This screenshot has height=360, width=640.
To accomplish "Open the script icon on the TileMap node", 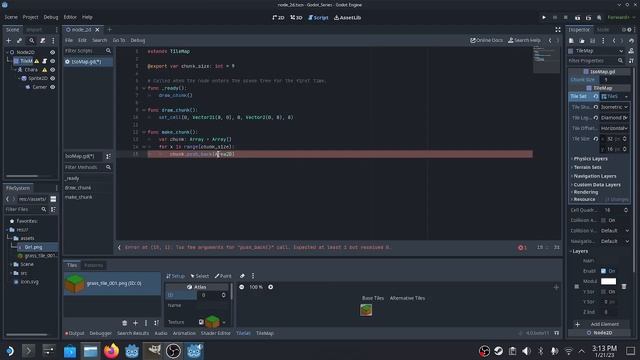I will tap(45, 61).
